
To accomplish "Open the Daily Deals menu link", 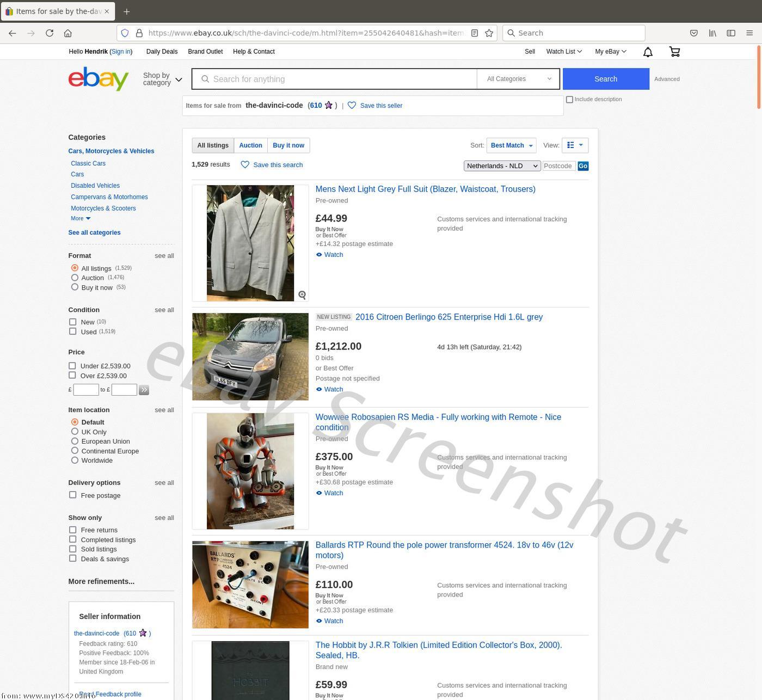I will click(x=162, y=52).
